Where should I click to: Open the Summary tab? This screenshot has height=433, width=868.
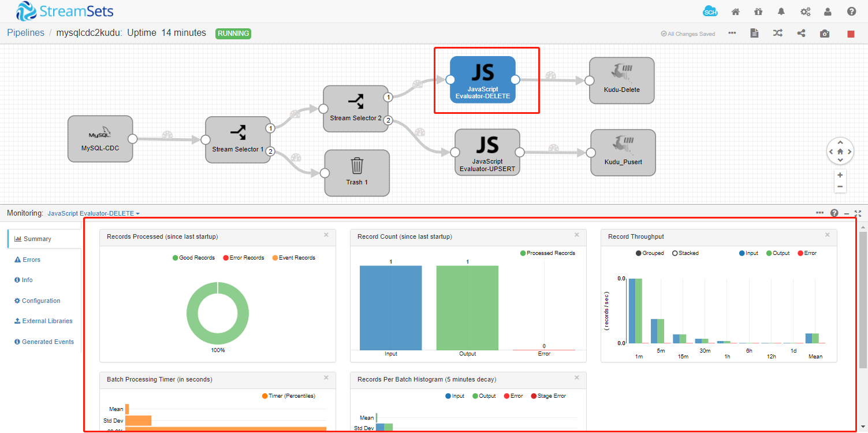click(44, 239)
